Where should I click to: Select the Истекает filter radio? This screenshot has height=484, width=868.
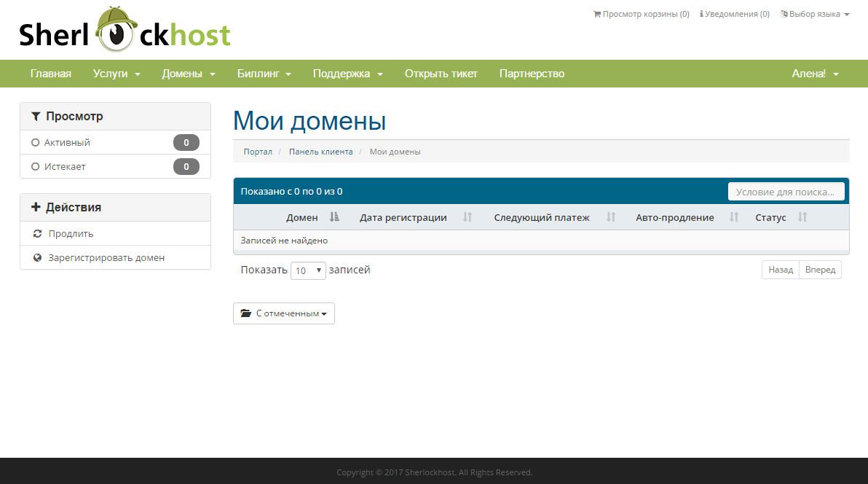(36, 166)
